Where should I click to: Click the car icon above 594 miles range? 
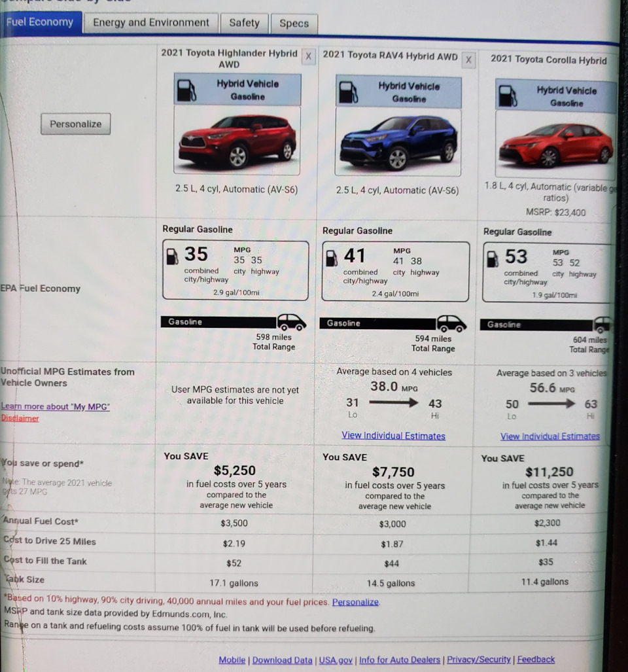[x=451, y=324]
